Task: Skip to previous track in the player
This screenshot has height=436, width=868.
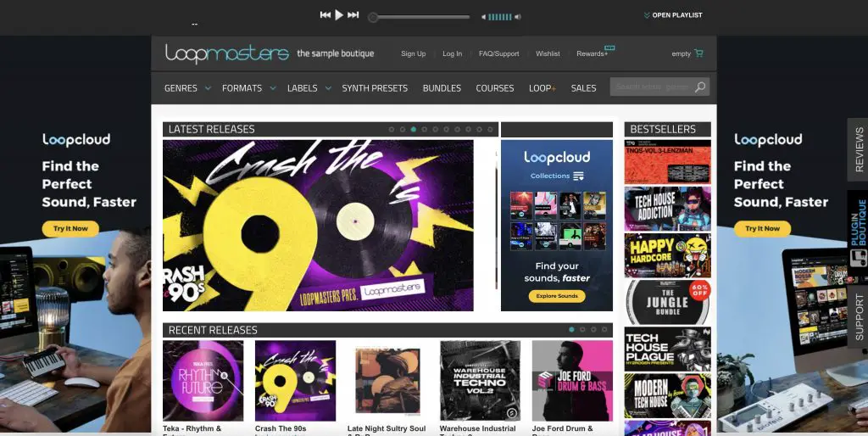Action: 325,15
